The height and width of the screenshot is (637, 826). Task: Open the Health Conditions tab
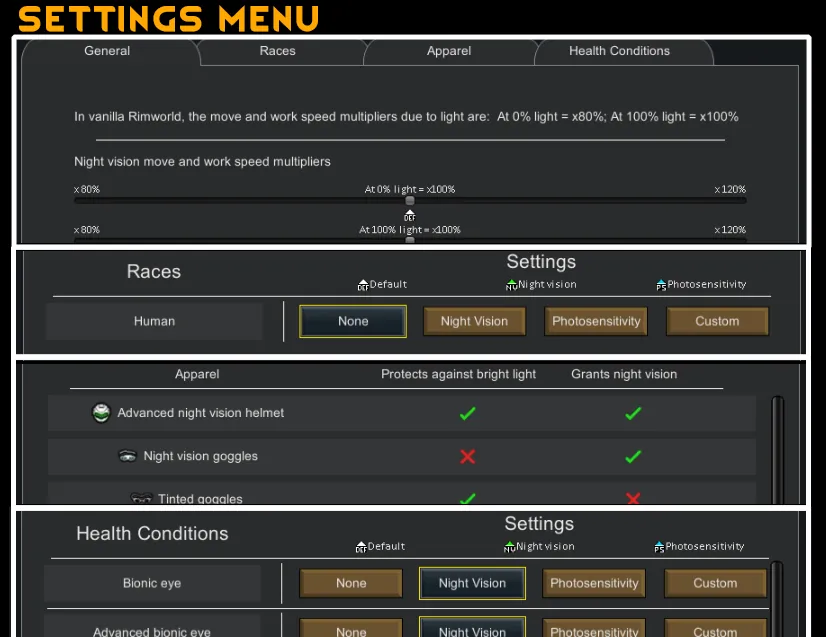(x=619, y=51)
